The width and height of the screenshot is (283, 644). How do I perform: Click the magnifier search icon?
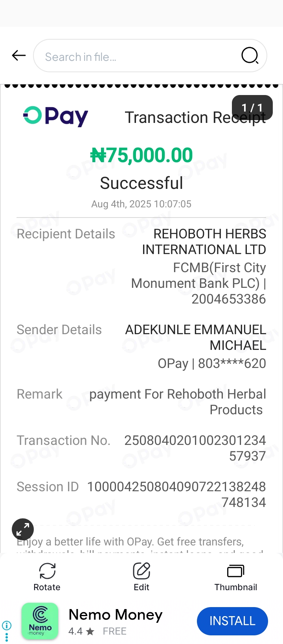pos(250,56)
